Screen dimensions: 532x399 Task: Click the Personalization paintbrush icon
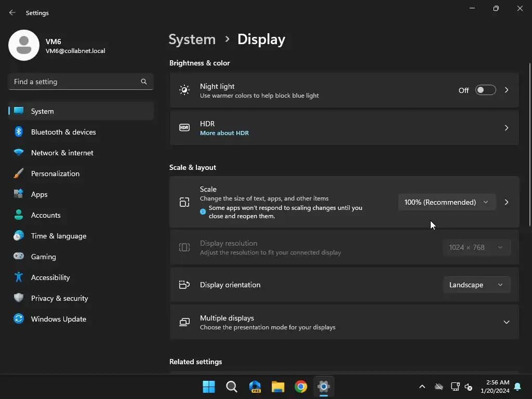click(x=19, y=174)
